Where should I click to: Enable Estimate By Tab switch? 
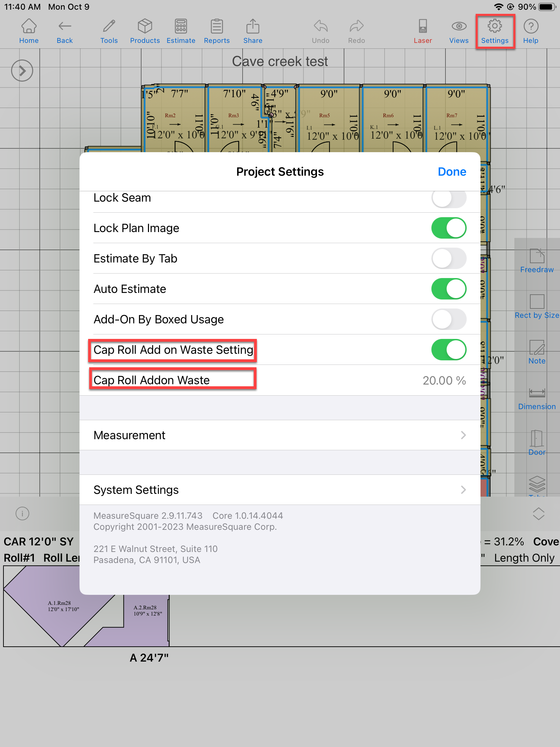[449, 258]
